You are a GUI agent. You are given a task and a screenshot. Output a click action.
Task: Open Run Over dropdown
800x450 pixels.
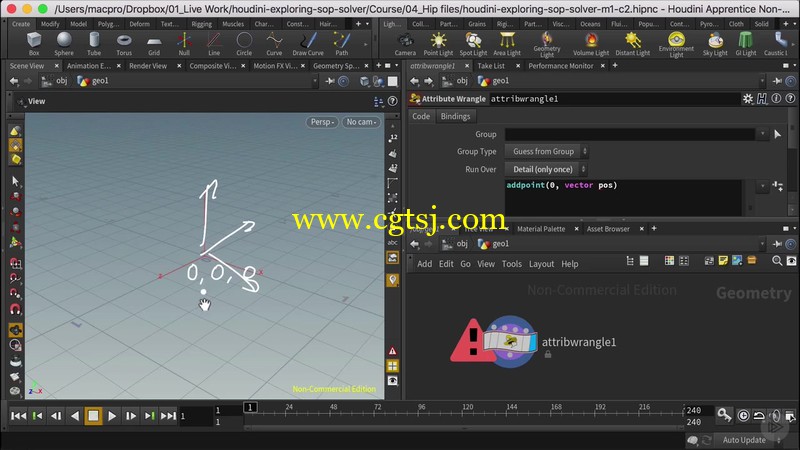pyautogui.click(x=546, y=169)
